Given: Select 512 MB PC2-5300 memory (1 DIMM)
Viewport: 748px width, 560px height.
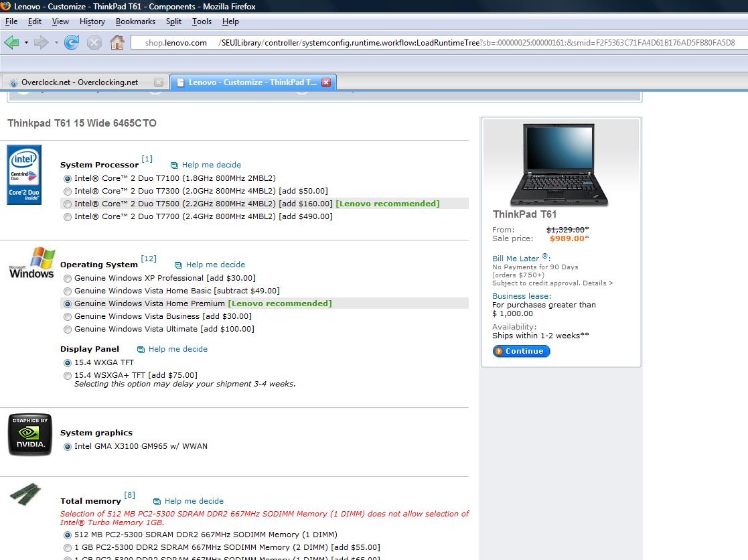Looking at the screenshot, I should pos(67,535).
